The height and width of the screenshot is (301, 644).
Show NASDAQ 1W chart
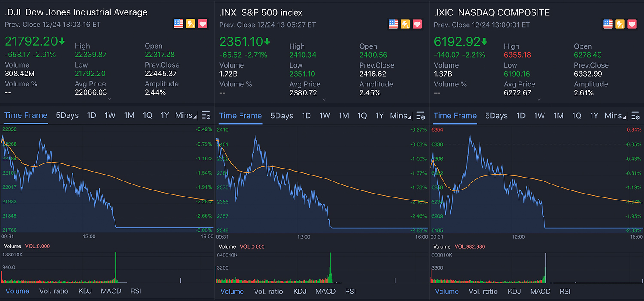[539, 115]
